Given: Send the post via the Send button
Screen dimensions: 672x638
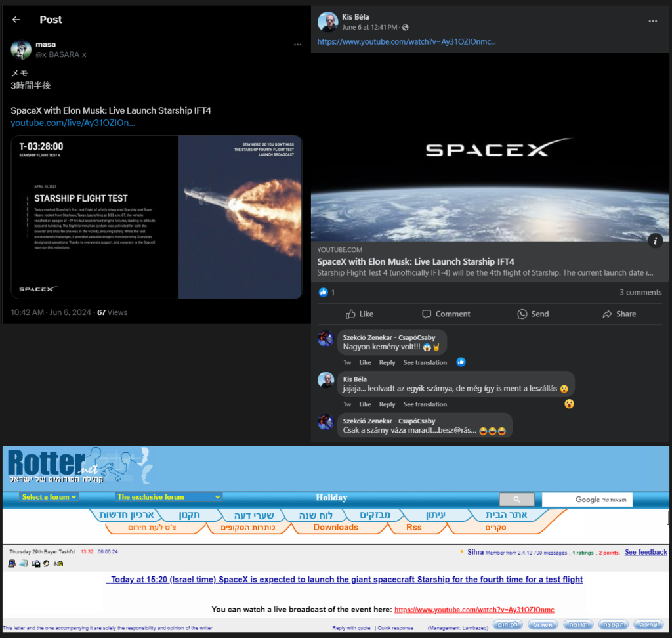Looking at the screenshot, I should 533,314.
